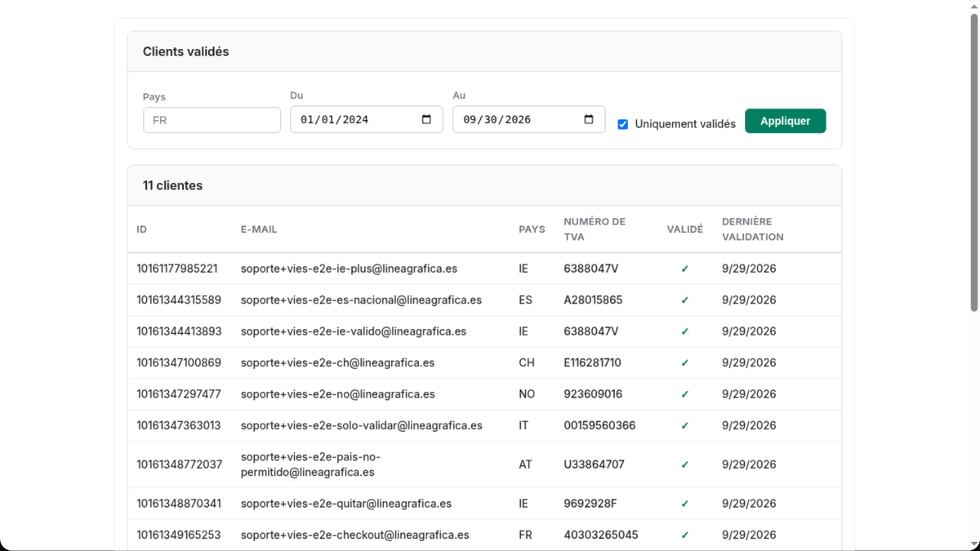Click the FR country cell in table
This screenshot has width=980, height=551.
(525, 535)
